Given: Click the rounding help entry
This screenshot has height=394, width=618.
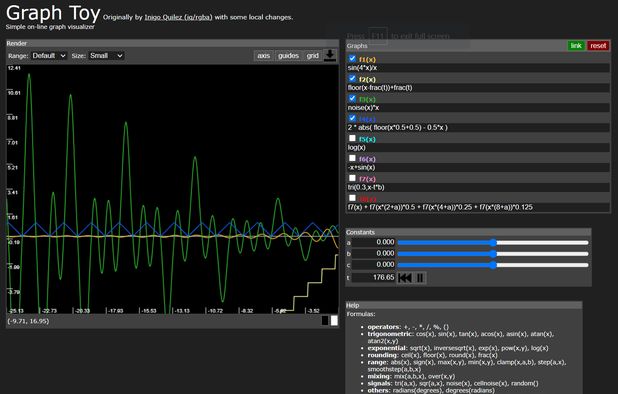Looking at the screenshot, I should [432, 355].
